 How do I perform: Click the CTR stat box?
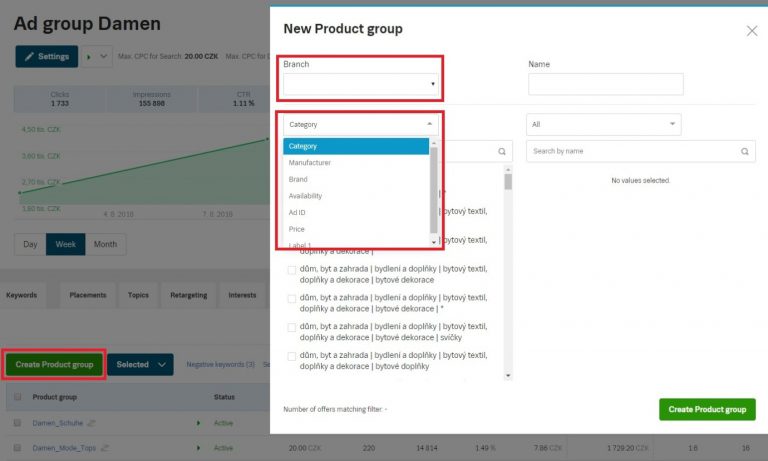(x=234, y=99)
